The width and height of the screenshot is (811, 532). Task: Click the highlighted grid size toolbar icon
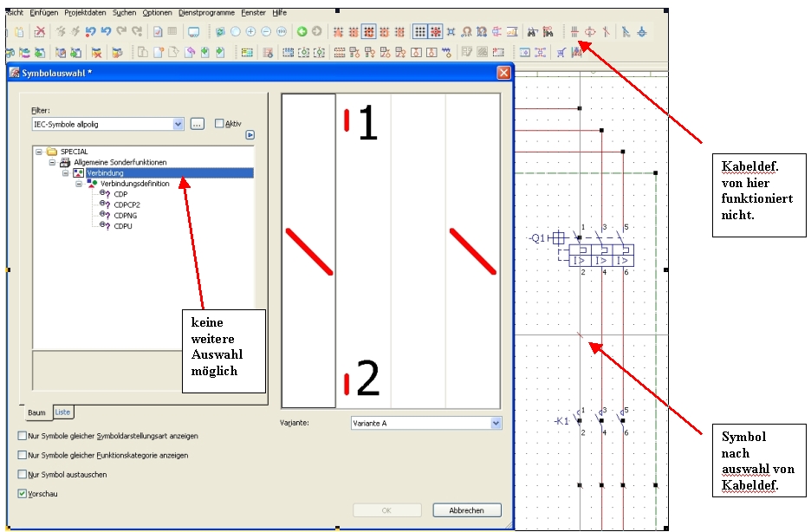pos(369,32)
